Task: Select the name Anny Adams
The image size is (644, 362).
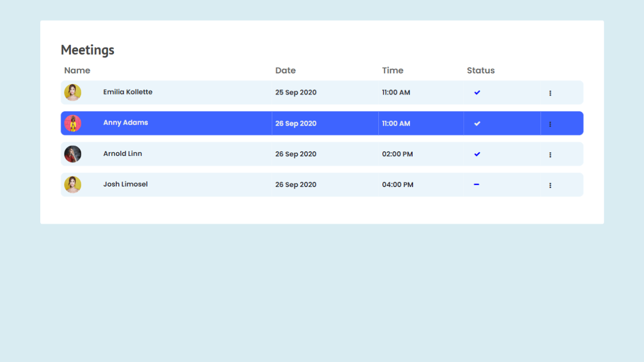Action: pyautogui.click(x=125, y=123)
